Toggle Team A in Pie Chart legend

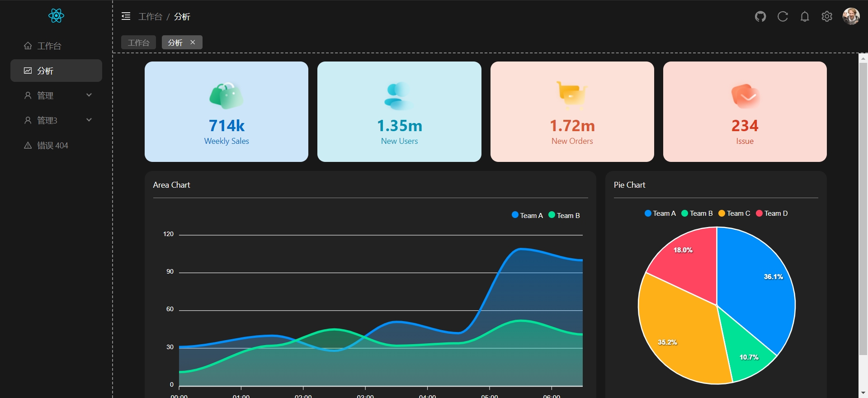660,213
